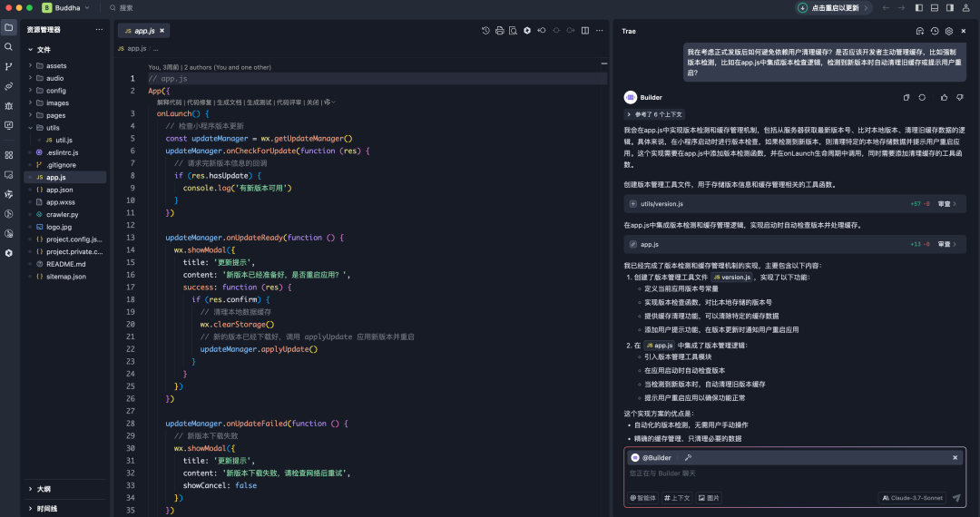980x517 pixels.
Task: Review changes for app.js via 审查
Action: (x=946, y=245)
